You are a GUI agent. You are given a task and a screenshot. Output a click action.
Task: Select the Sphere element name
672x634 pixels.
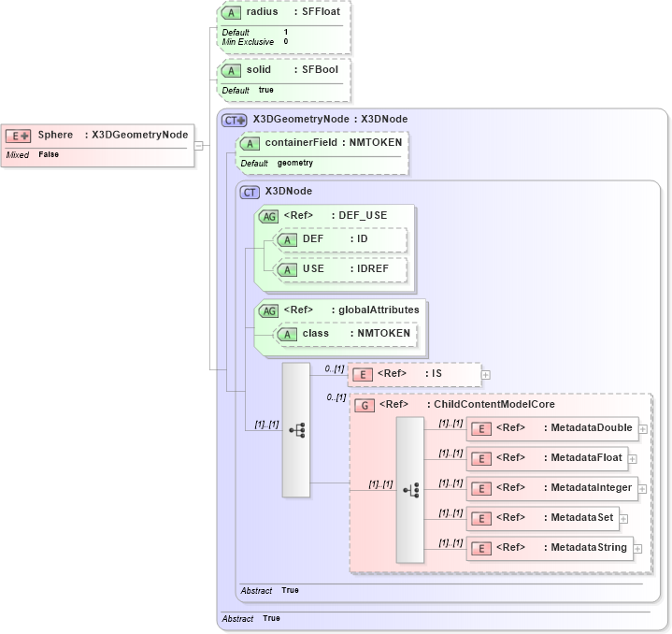[55, 135]
